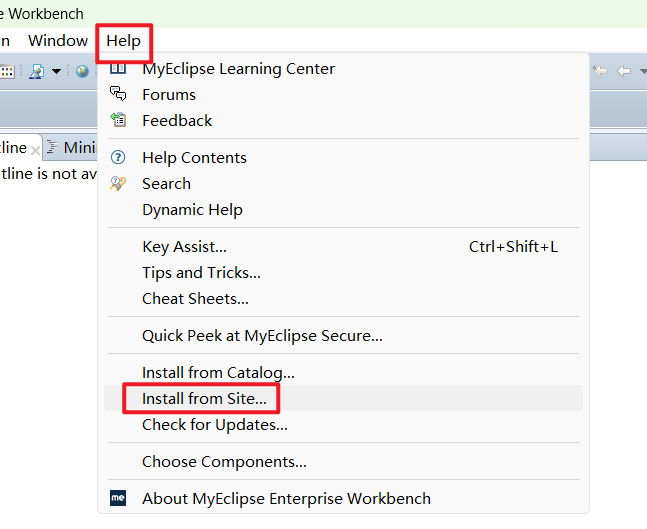Open MyEclipse Learning Center
The image size is (647, 529).
tap(343, 69)
